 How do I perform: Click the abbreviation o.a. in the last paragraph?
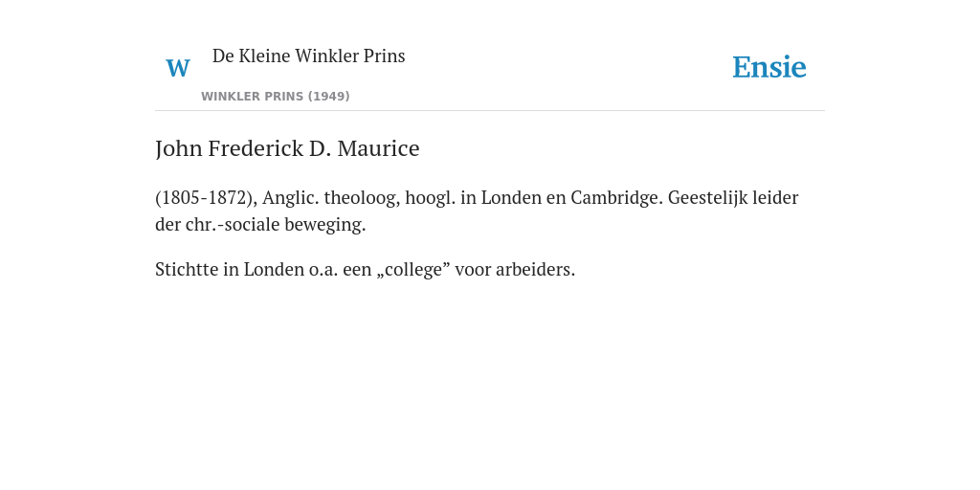click(323, 270)
